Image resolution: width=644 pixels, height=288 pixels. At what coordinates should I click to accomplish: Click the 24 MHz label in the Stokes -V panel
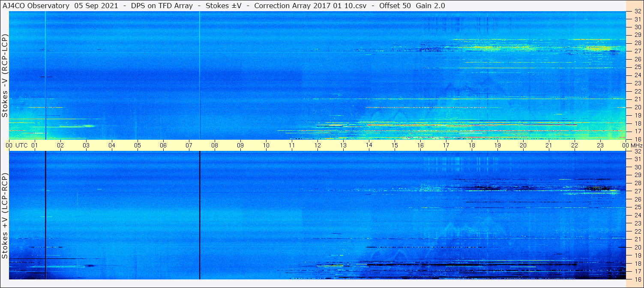(638, 75)
